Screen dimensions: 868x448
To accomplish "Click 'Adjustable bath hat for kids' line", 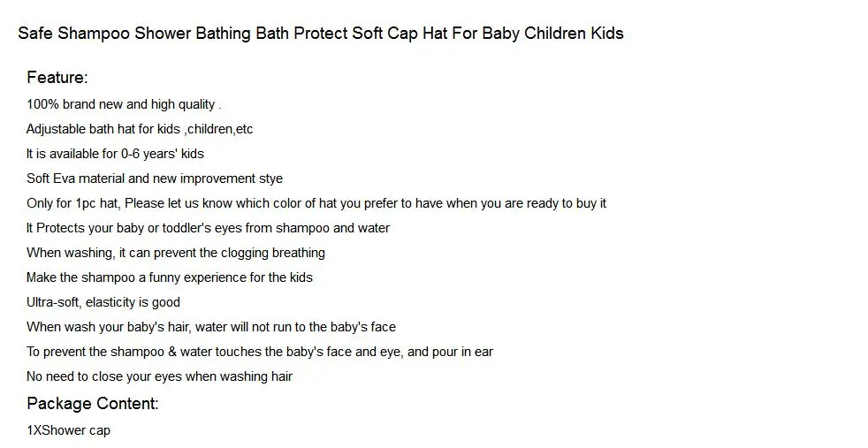I will pyautogui.click(x=140, y=129).
